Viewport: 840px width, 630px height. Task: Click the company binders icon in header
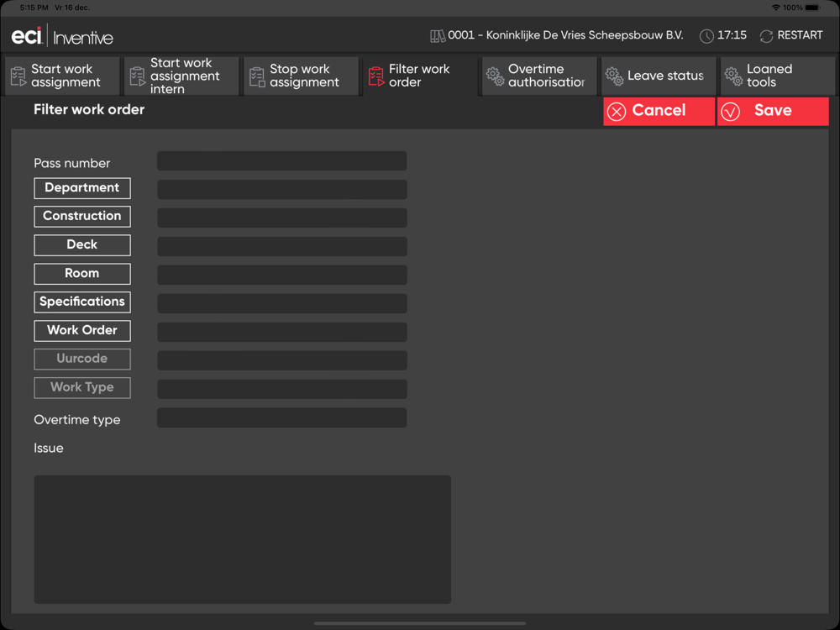tap(438, 36)
